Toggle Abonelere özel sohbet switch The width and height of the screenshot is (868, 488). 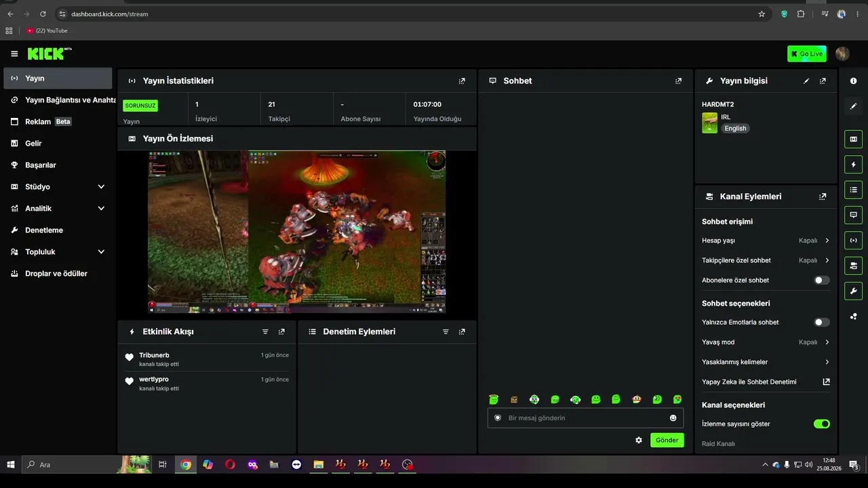822,280
